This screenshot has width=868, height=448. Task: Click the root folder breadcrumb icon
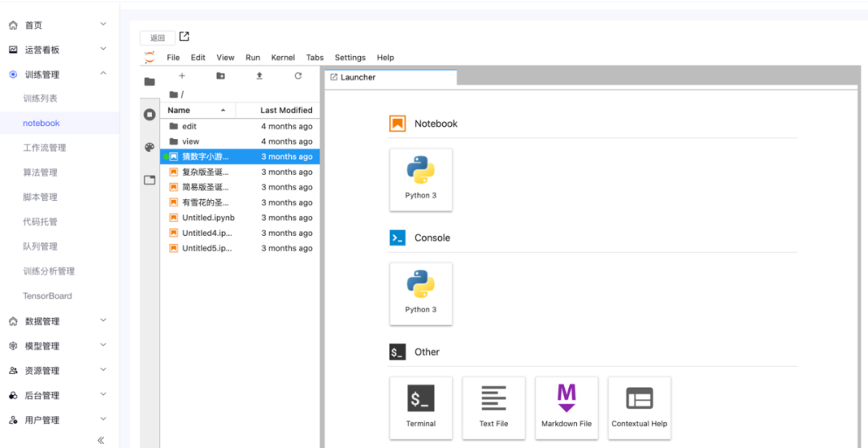(x=174, y=95)
